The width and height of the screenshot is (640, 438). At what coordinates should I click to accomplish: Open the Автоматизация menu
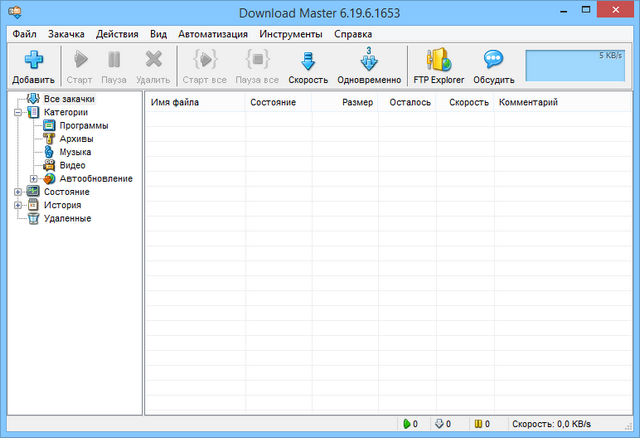click(x=214, y=34)
